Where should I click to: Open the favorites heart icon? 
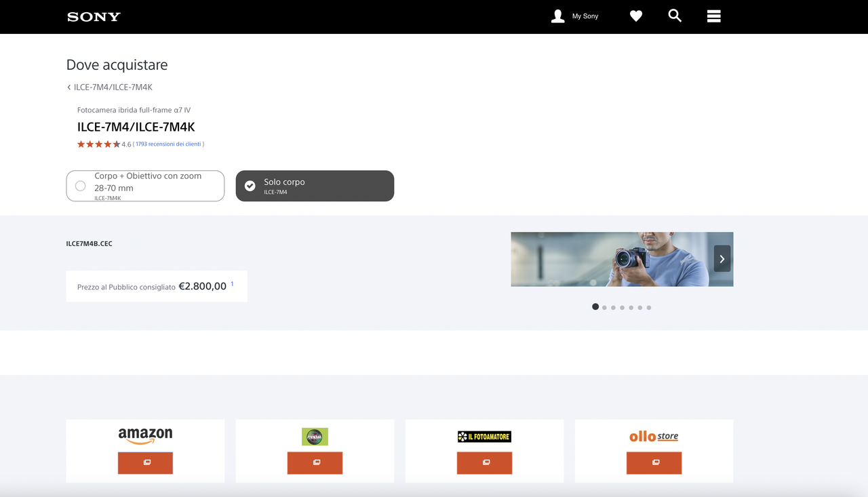[635, 16]
